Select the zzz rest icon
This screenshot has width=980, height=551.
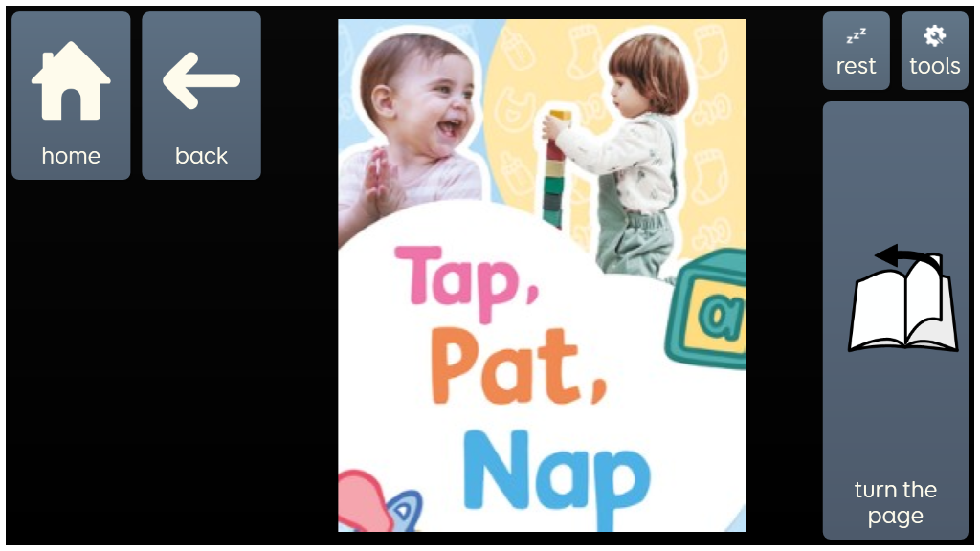point(857,35)
